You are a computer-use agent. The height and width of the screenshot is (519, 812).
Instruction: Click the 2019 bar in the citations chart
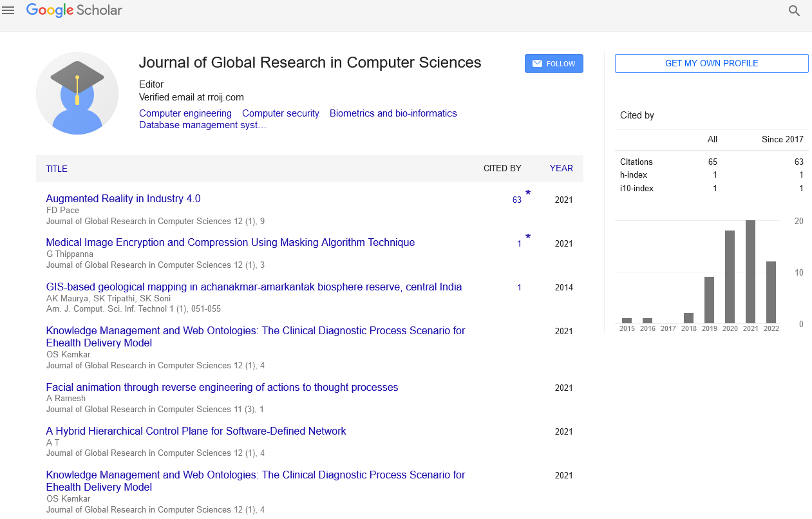coord(710,300)
